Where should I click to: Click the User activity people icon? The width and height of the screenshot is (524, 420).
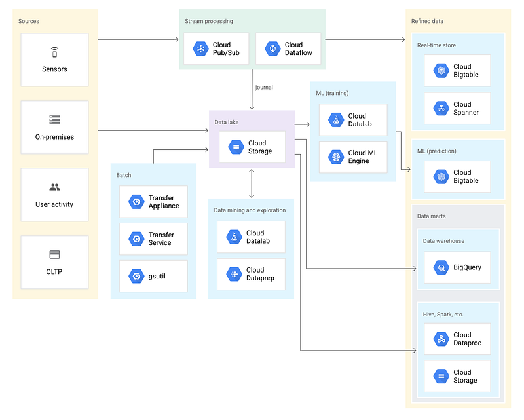(x=54, y=187)
